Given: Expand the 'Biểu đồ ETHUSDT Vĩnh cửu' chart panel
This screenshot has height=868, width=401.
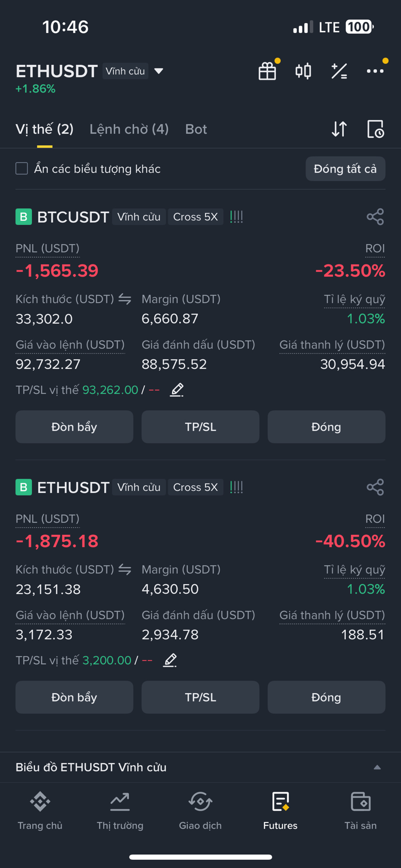Looking at the screenshot, I should 377,767.
